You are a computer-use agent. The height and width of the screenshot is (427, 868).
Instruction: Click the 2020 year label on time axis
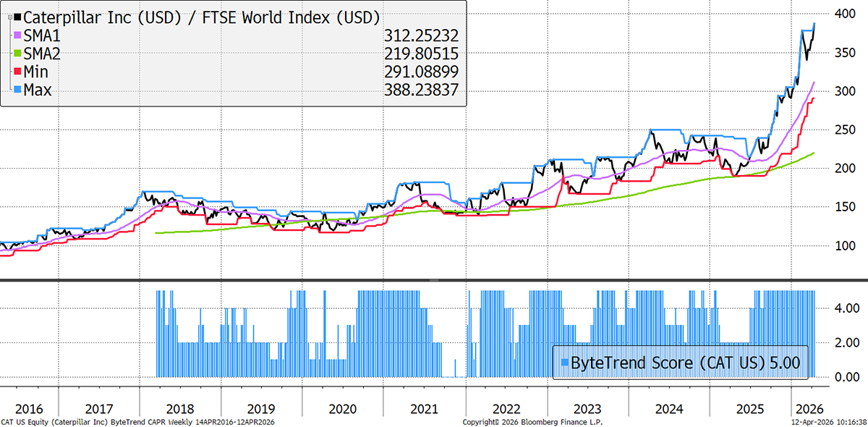click(344, 407)
